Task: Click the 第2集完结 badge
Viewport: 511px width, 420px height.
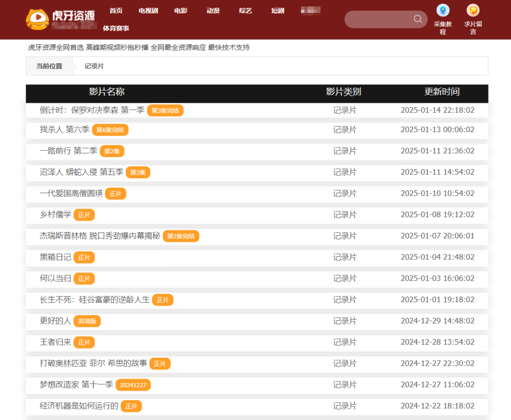Action: pyautogui.click(x=181, y=236)
